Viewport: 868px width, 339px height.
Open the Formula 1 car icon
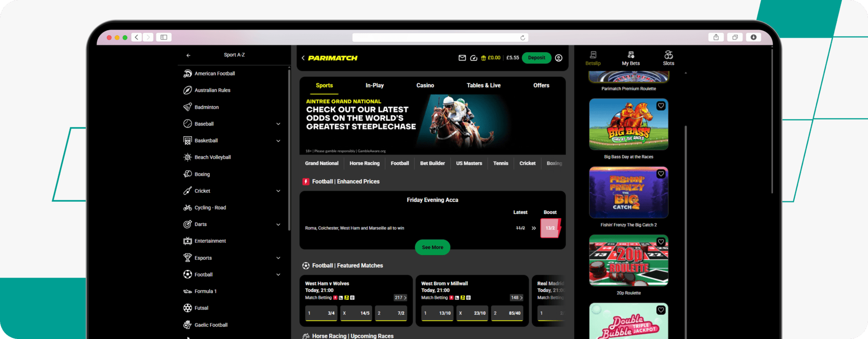188,291
